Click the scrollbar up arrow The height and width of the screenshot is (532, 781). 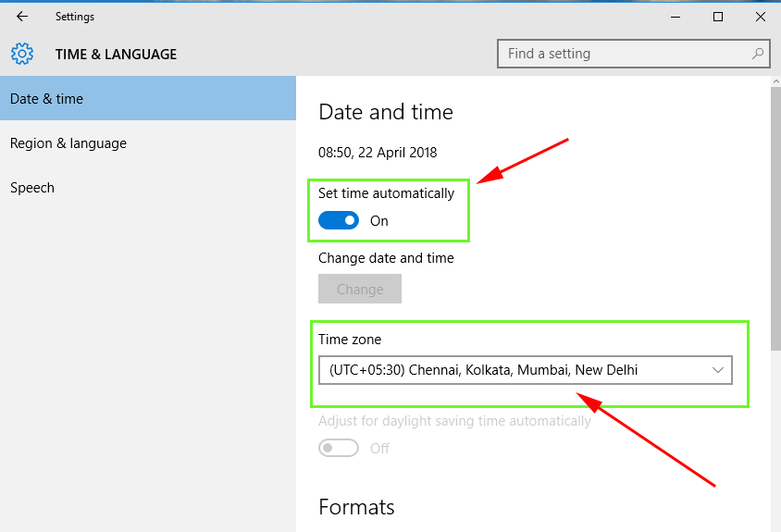[x=775, y=81]
